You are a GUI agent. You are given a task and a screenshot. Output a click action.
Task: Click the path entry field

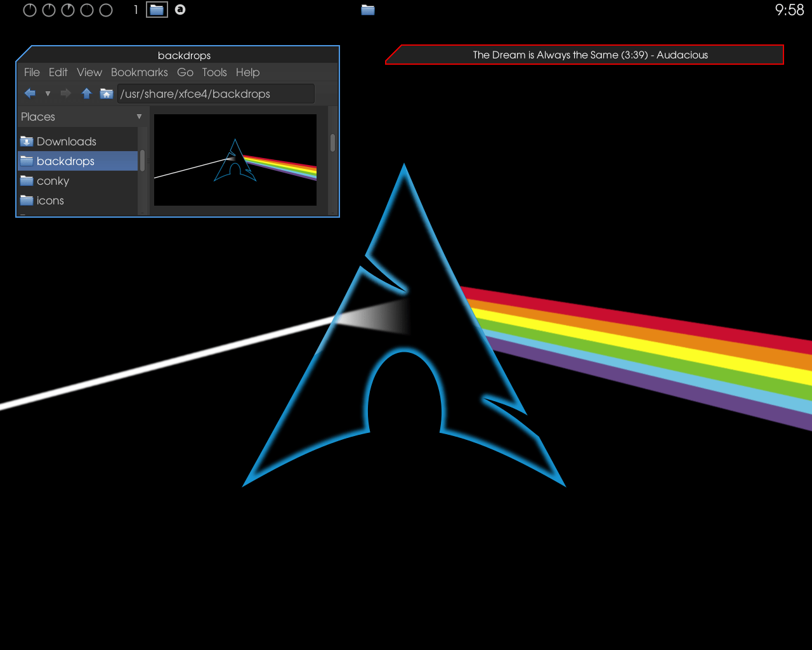pos(216,94)
